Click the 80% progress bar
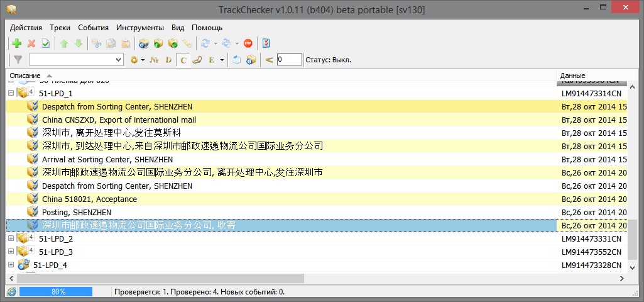The image size is (644, 302). tap(56, 292)
